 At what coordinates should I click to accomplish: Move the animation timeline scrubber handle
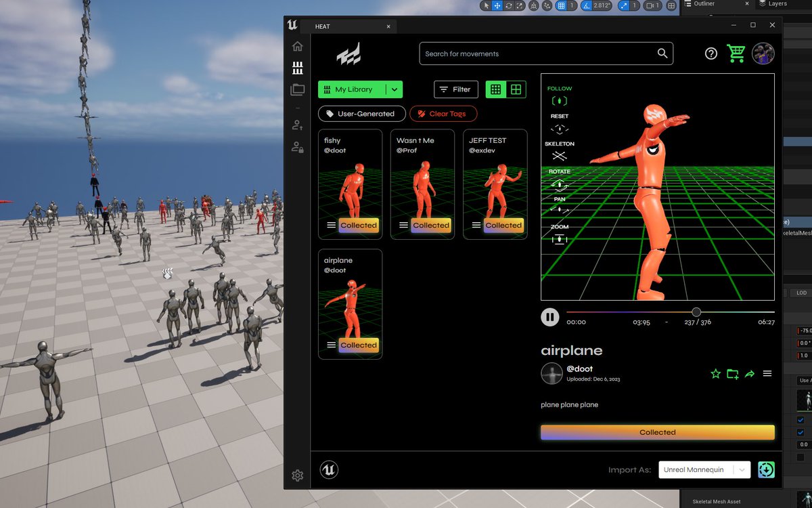696,312
